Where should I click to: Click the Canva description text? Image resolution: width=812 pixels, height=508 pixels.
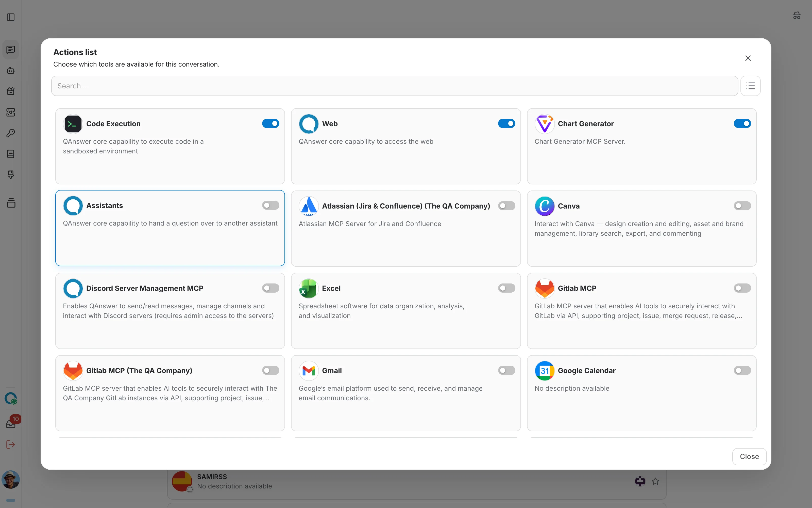pyautogui.click(x=639, y=228)
